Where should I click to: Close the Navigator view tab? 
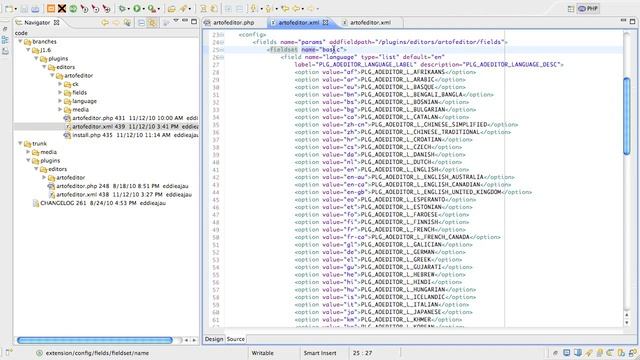57,22
